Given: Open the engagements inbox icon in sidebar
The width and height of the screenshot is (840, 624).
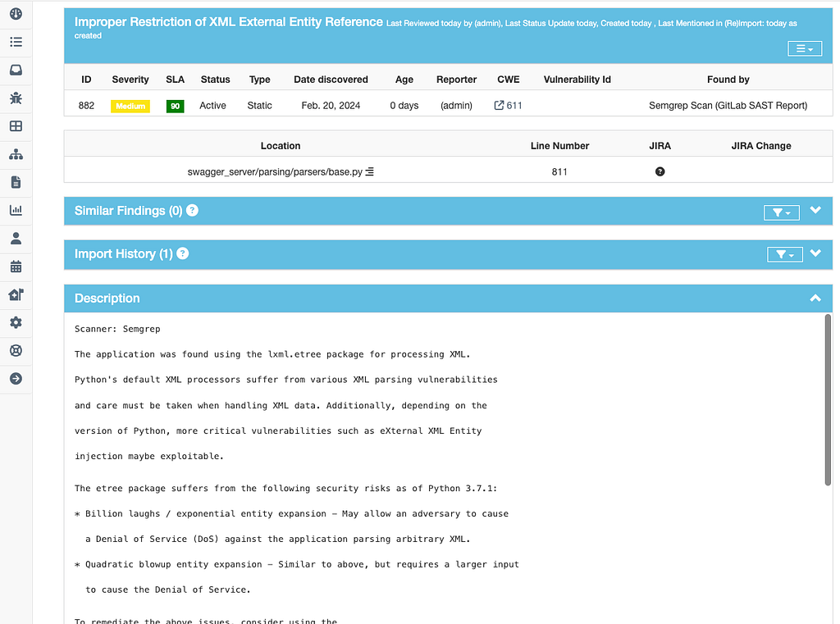Looking at the screenshot, I should pos(16,70).
